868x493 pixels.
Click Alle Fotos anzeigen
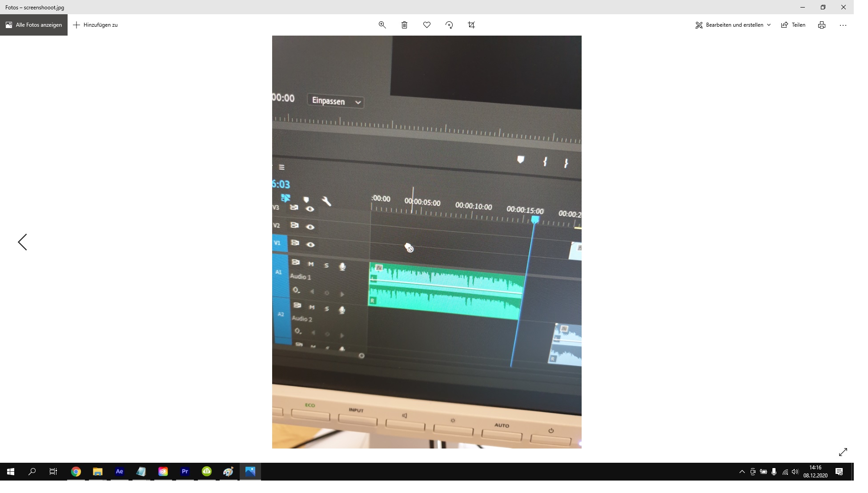point(34,25)
